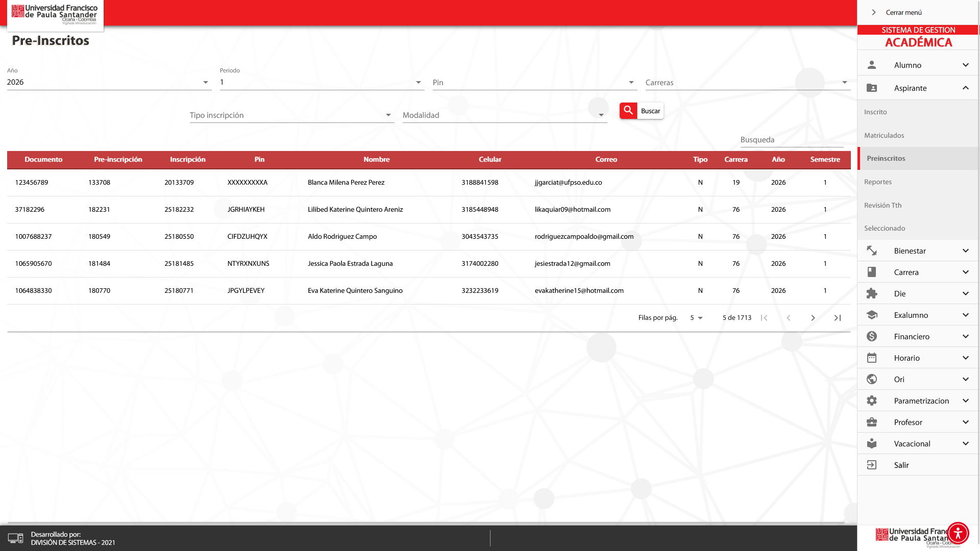
Task: Click the red search magnifier icon
Action: [x=628, y=111]
